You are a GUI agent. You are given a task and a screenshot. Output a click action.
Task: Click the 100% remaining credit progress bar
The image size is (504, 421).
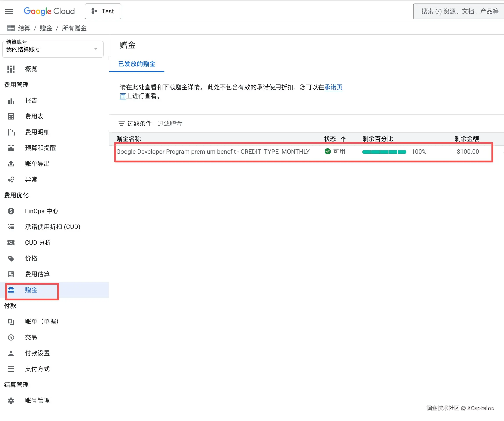384,152
